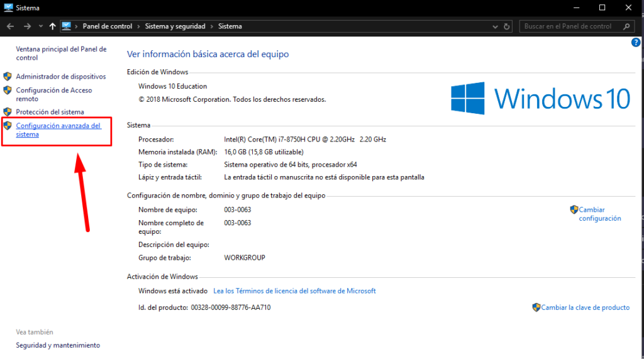Click the 'WORKGROUP' workgroup value
The width and height of the screenshot is (644, 359).
245,258
